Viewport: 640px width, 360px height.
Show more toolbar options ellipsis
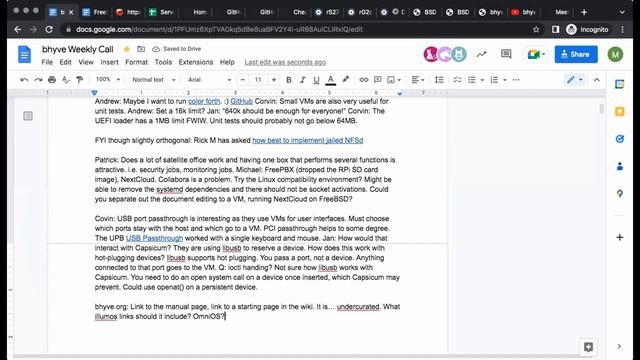[516, 80]
